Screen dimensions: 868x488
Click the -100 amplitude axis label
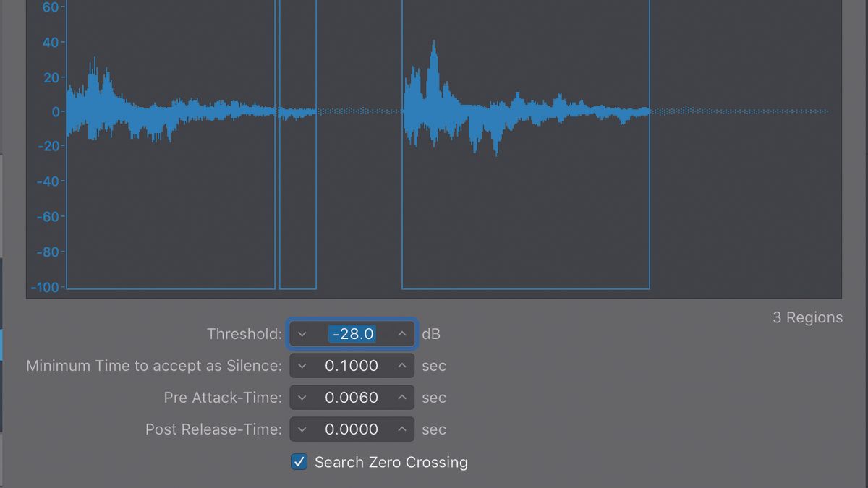(x=43, y=287)
